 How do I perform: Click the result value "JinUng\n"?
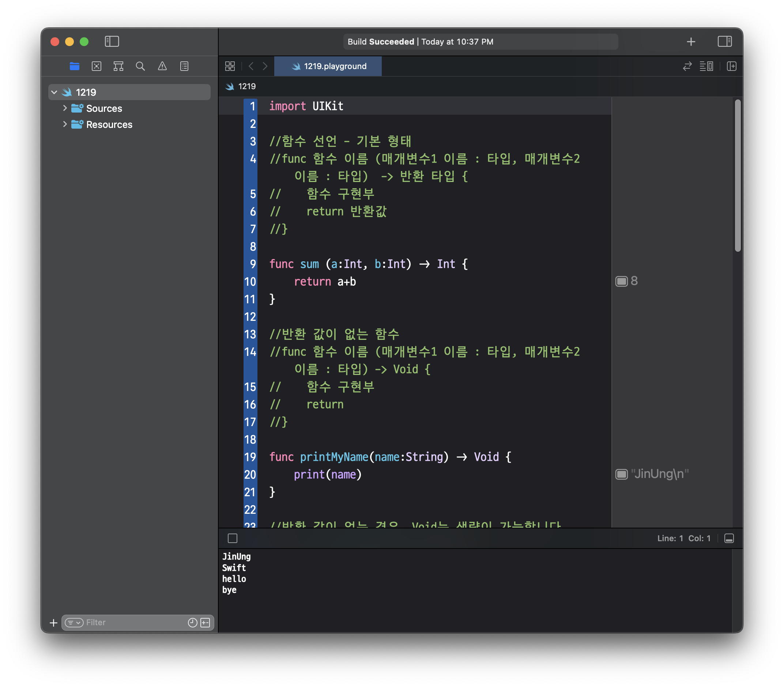click(x=660, y=474)
